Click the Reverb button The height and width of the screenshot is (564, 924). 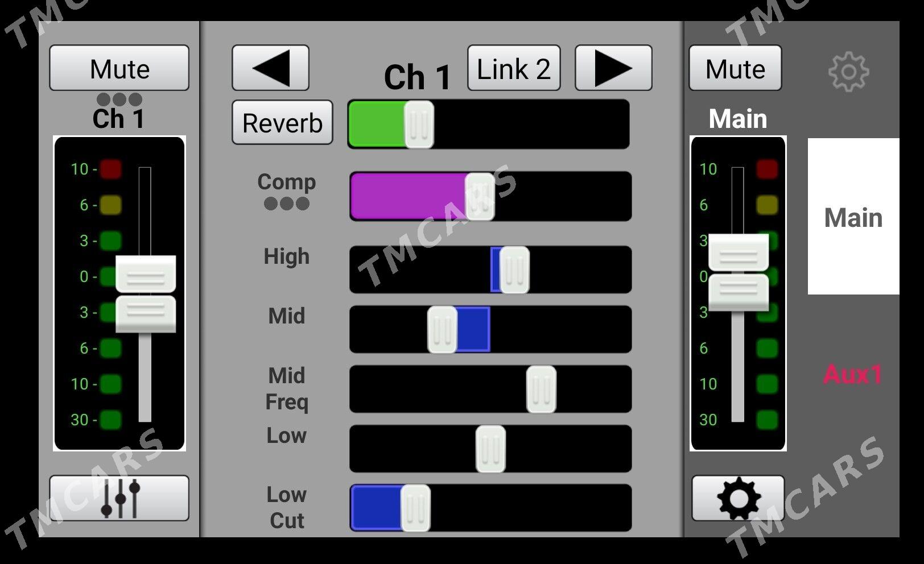coord(282,122)
